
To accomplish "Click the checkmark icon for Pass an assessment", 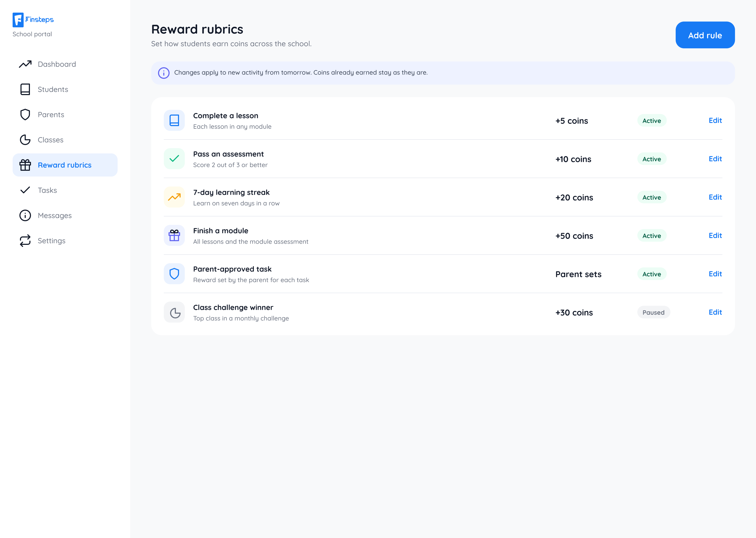I will click(174, 159).
